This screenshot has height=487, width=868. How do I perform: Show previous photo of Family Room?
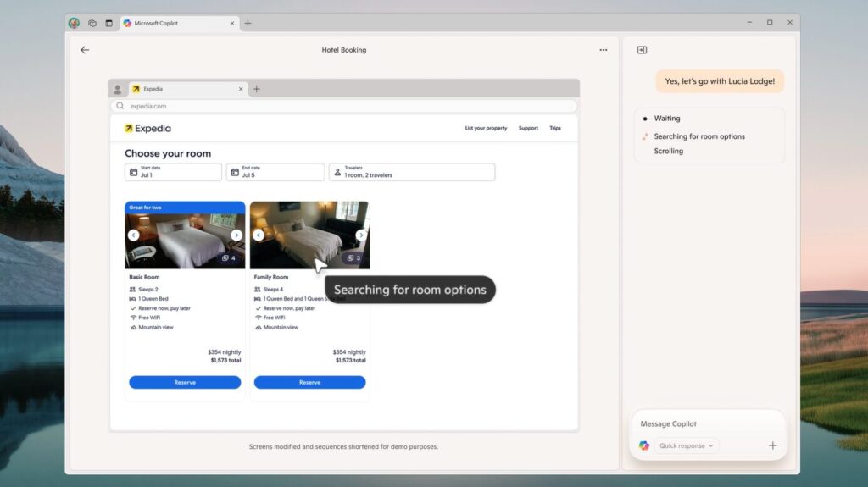pos(259,235)
